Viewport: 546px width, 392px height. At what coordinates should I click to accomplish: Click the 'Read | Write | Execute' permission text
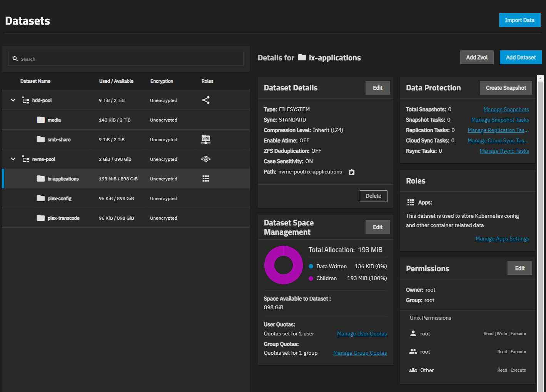click(505, 334)
